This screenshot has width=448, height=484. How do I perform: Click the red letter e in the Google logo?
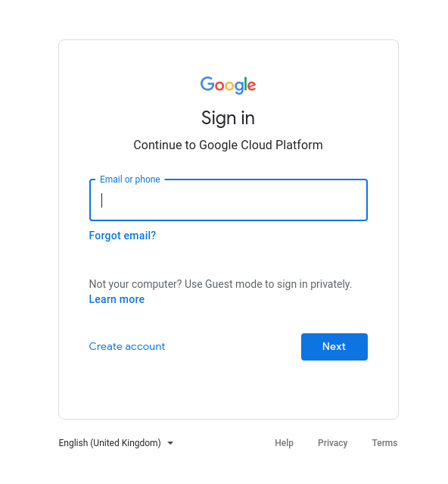point(251,86)
